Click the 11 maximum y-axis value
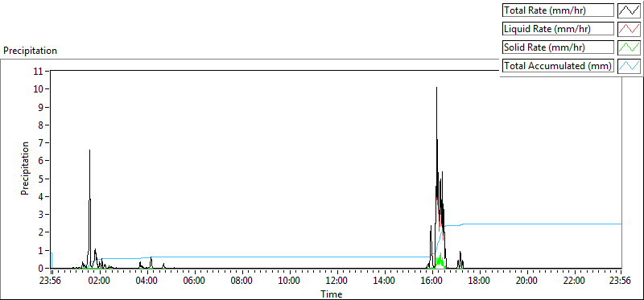The height and width of the screenshot is (300, 644). [x=39, y=71]
